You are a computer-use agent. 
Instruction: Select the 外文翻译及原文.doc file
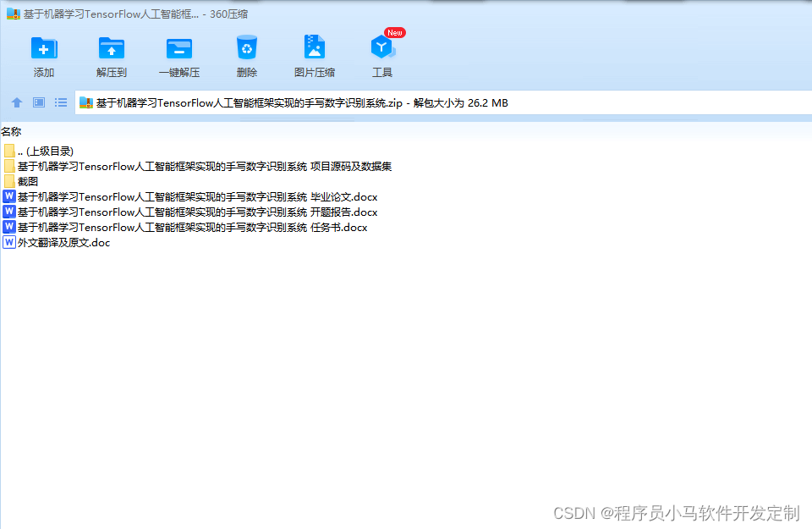point(57,242)
